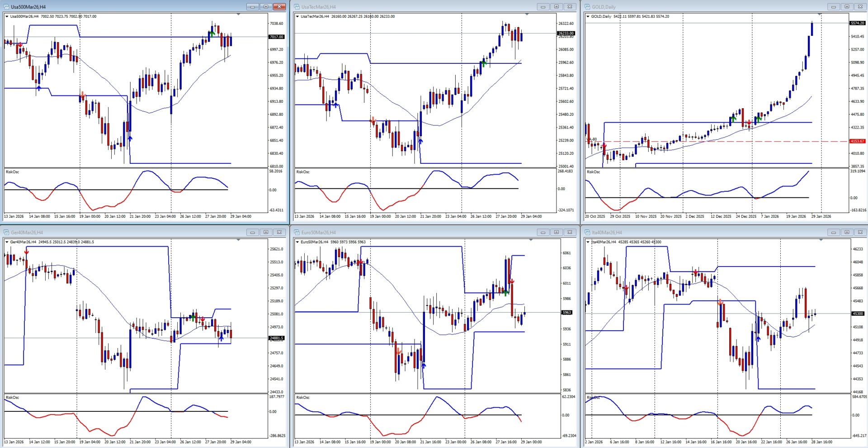
Task: Click the Euro50Mar26 chart window icon
Action: [x=297, y=233]
